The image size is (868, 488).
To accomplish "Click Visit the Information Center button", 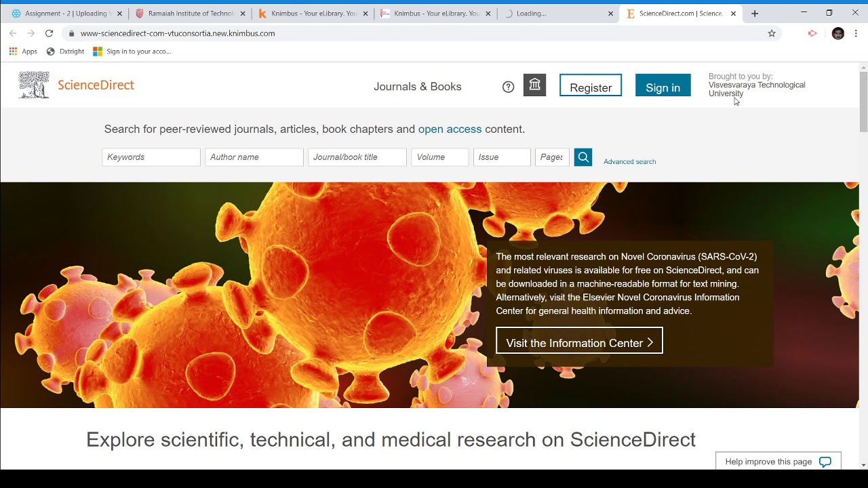I will 579,341.
